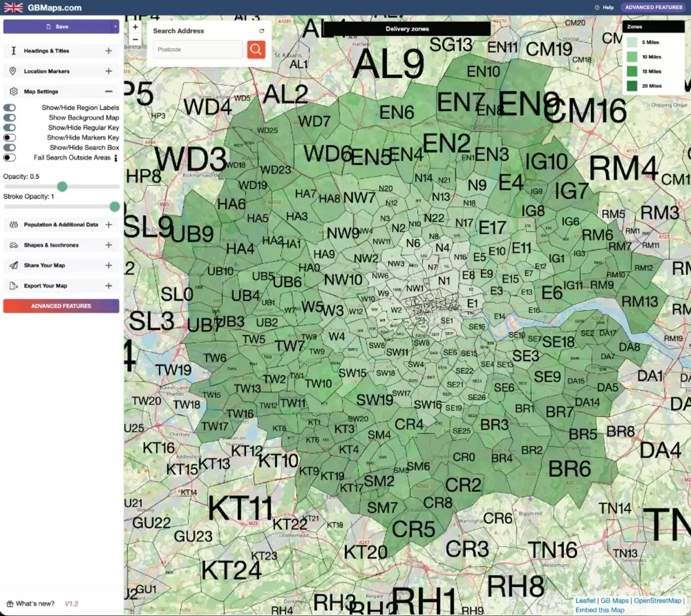Click the Export Your Map file icon

click(13, 286)
